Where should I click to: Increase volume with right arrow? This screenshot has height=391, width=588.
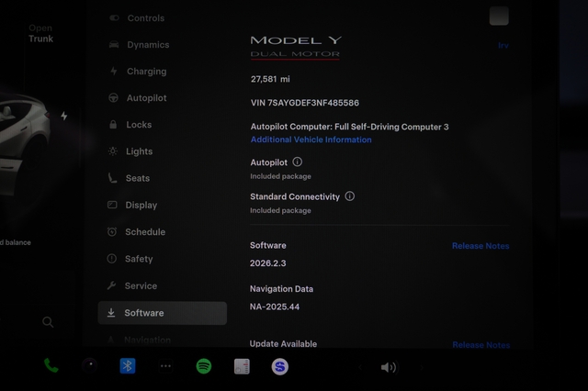pos(422,367)
